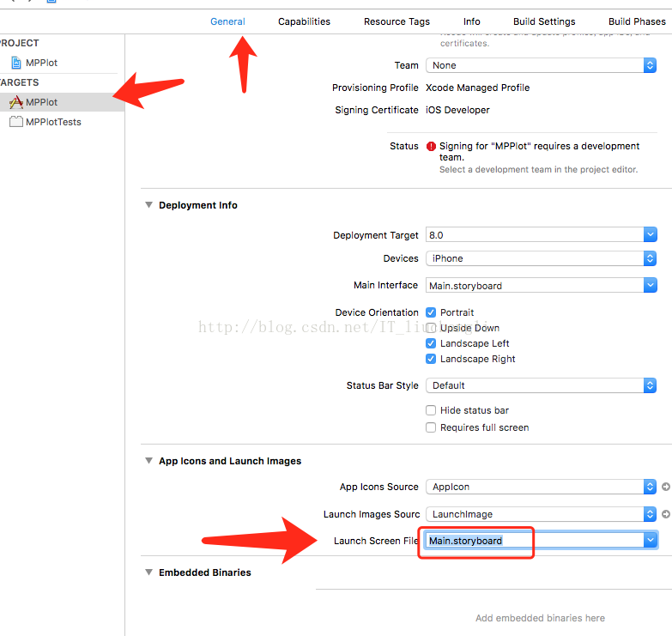Click the iOS Developer certificate text
The image size is (672, 636).
457,110
